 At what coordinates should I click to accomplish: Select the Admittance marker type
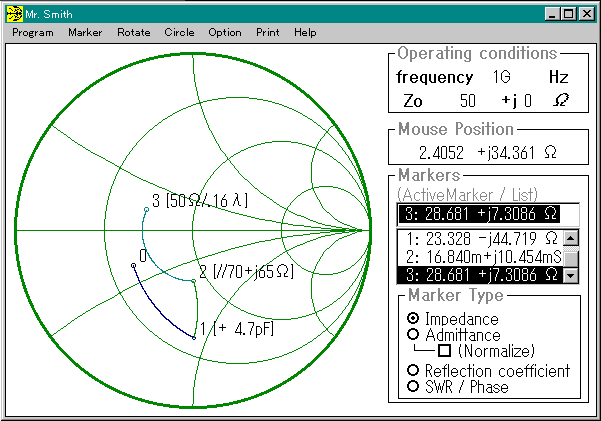click(x=413, y=334)
